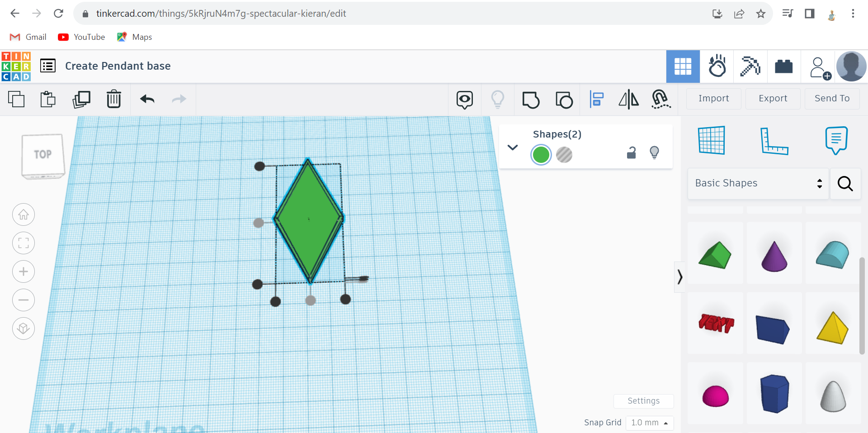868x433 pixels.
Task: Select the gray Paraboloid shape
Action: coord(833,393)
